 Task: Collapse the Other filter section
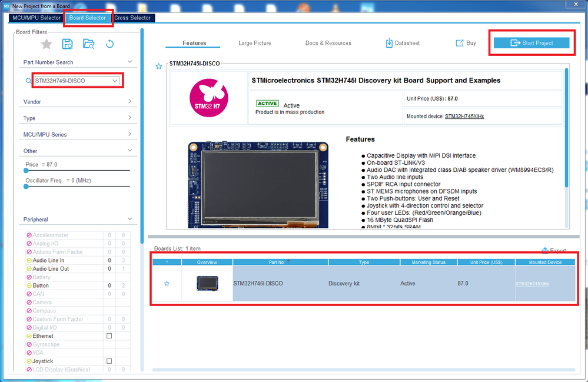pyautogui.click(x=129, y=150)
